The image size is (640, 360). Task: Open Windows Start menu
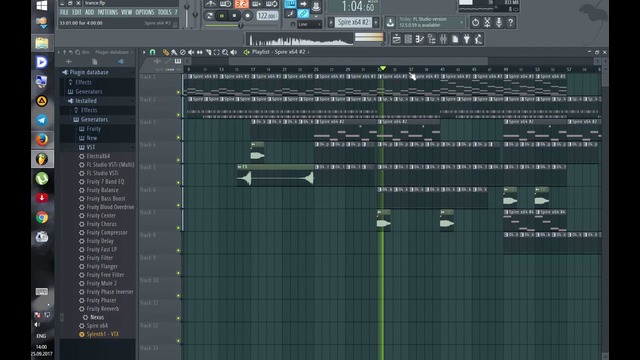pos(42,5)
